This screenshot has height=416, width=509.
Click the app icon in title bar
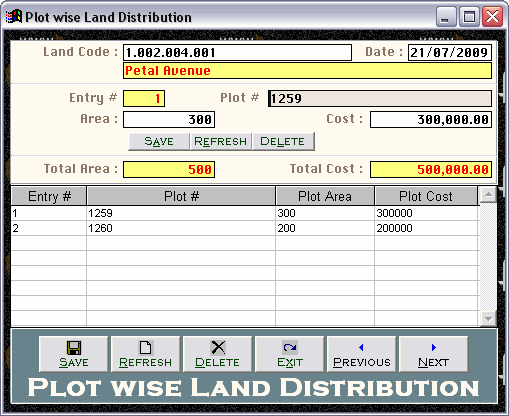[14, 17]
